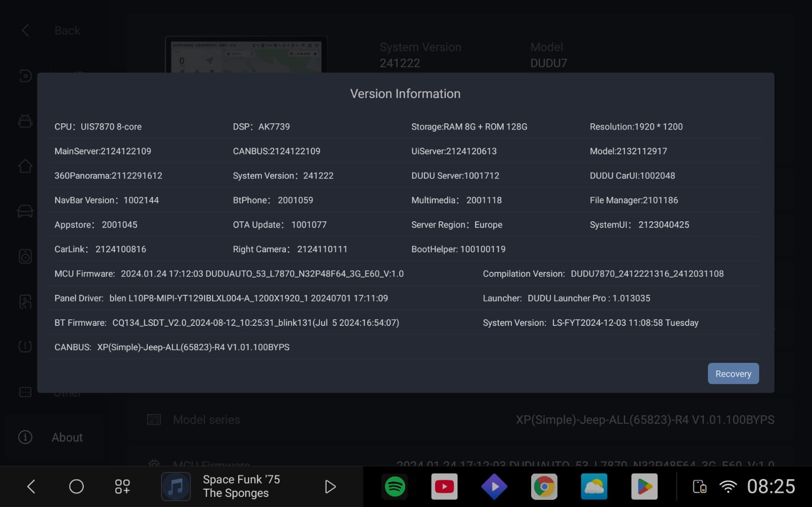Open the music player album icon
The image size is (812, 507).
coord(176,487)
